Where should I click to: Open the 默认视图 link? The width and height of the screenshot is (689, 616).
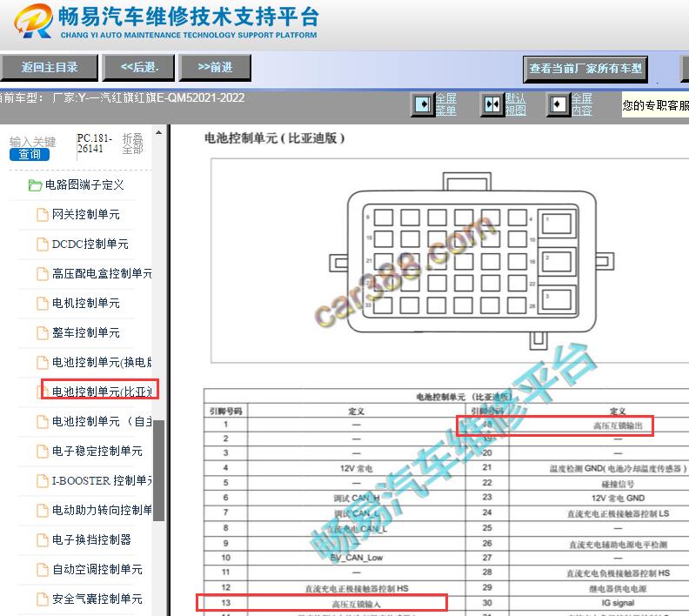(515, 104)
